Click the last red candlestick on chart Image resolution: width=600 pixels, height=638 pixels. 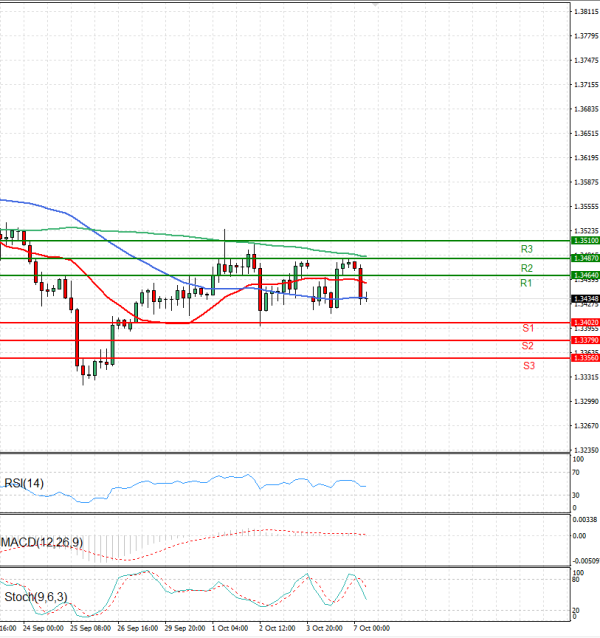click(360, 283)
